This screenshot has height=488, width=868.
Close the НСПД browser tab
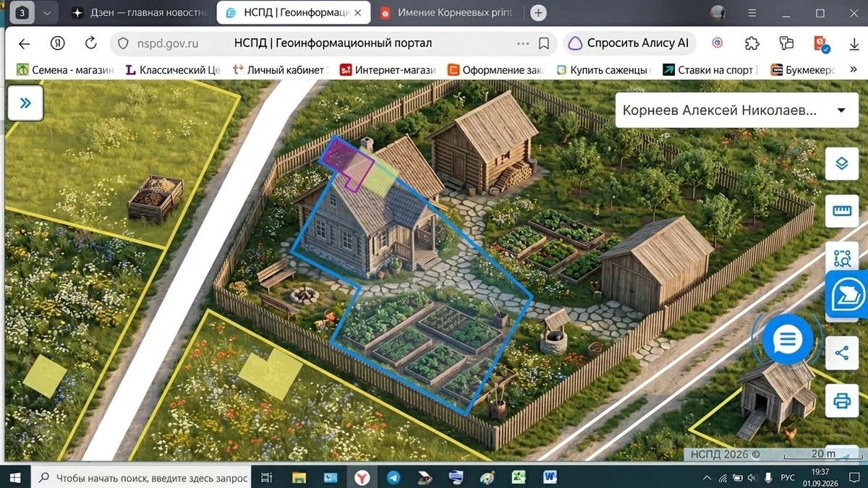point(357,13)
